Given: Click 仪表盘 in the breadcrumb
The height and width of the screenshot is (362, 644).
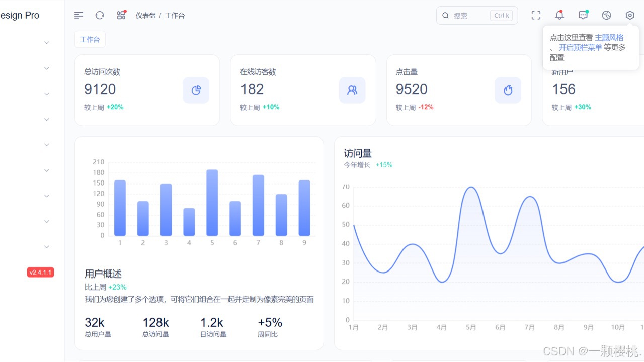Looking at the screenshot, I should click(145, 16).
